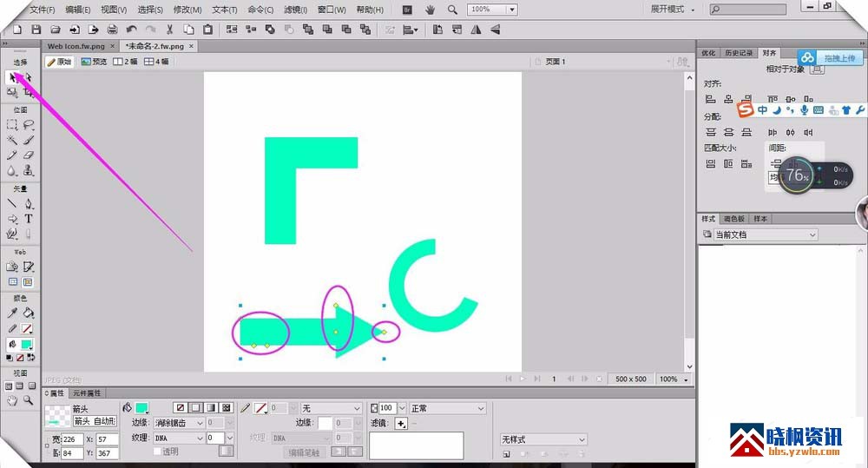Click the width field showing 226

pos(72,439)
